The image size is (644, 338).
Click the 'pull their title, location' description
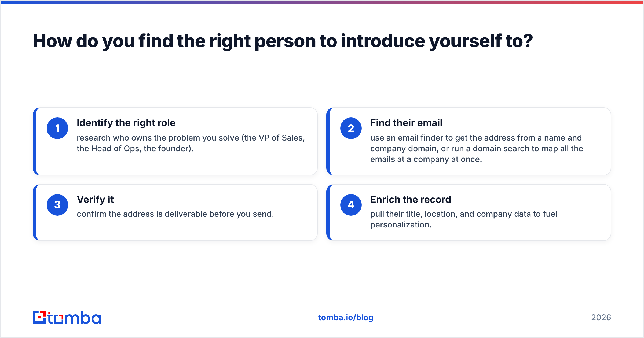(464, 219)
